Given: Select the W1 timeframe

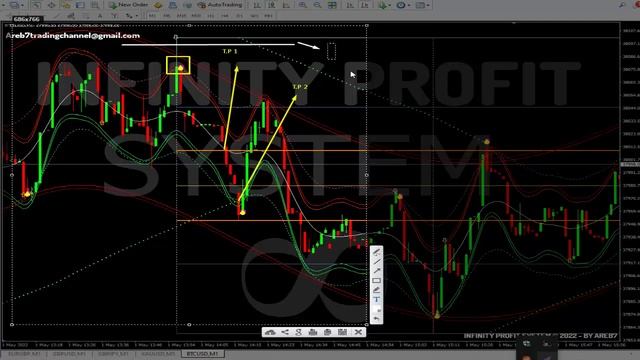Looking at the screenshot, I should [x=254, y=16].
